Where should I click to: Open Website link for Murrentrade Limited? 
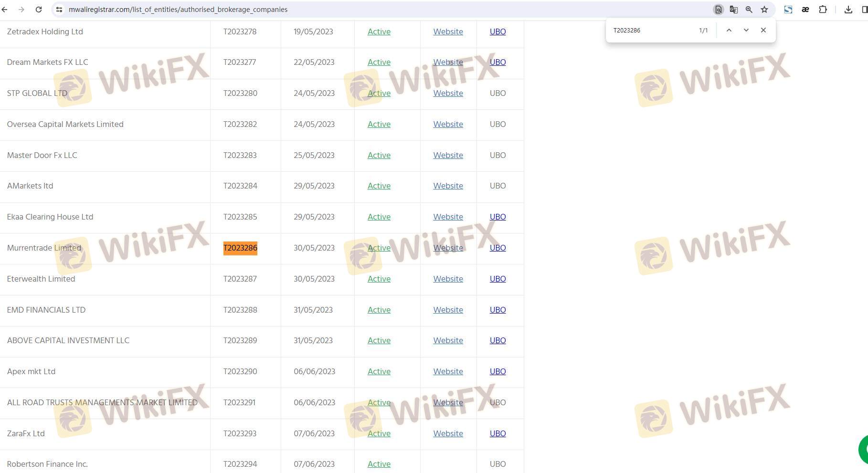pyautogui.click(x=448, y=248)
